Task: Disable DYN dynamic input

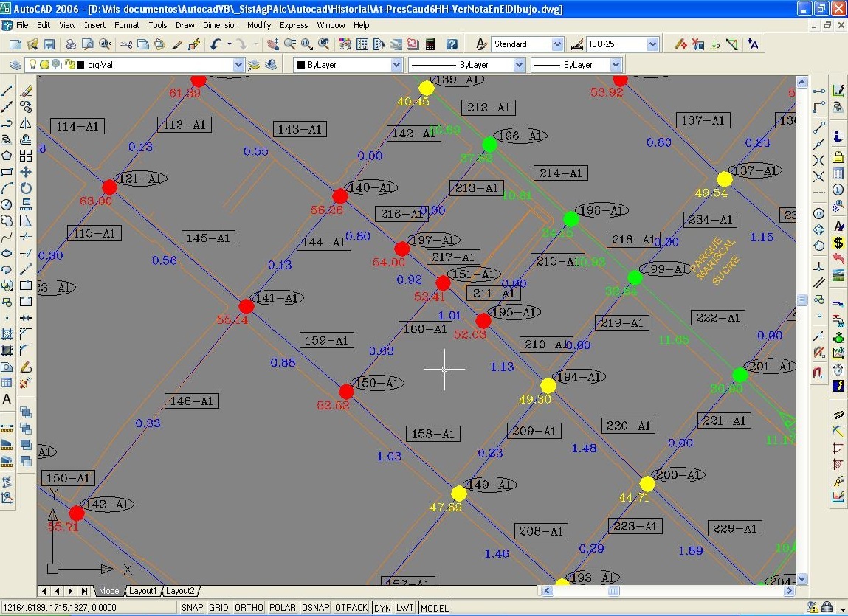Action: click(x=382, y=608)
